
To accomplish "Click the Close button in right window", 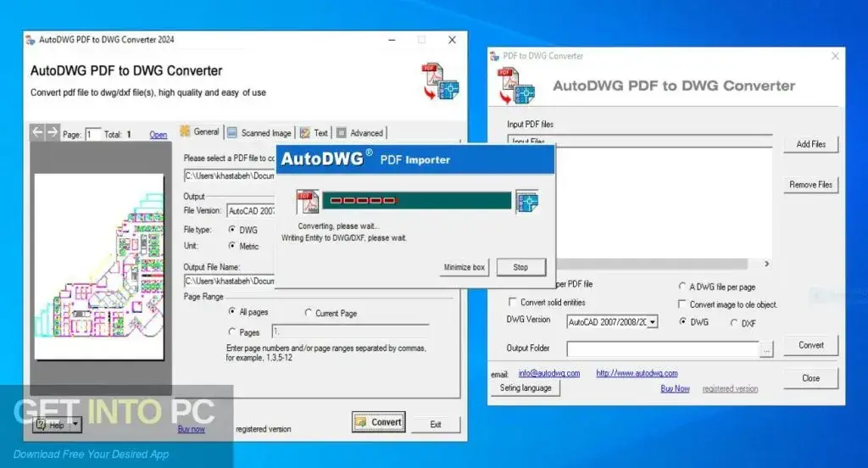I will pos(811,378).
